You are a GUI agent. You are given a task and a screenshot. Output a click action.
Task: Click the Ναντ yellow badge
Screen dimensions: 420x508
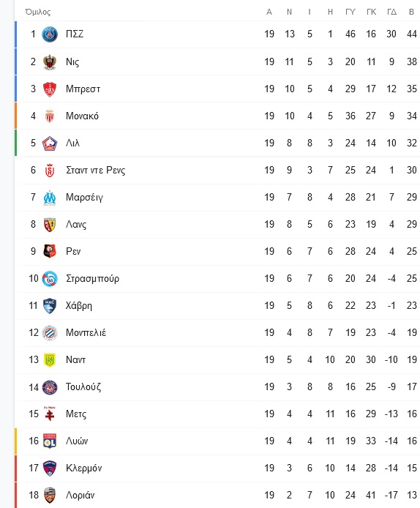coord(50,360)
